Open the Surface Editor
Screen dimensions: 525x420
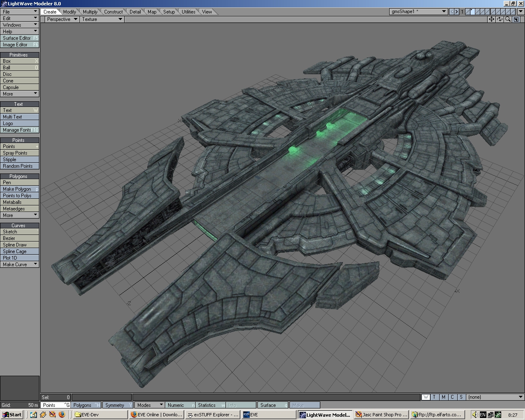click(x=19, y=38)
